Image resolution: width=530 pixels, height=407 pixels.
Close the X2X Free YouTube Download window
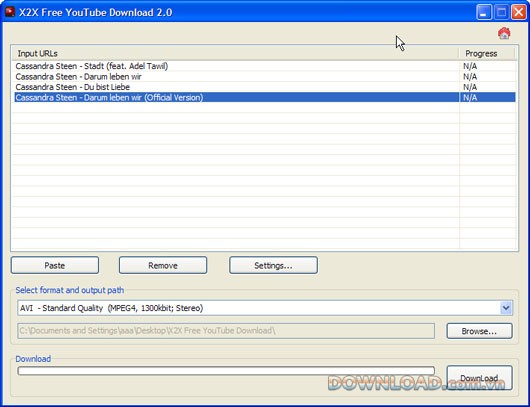519,13
